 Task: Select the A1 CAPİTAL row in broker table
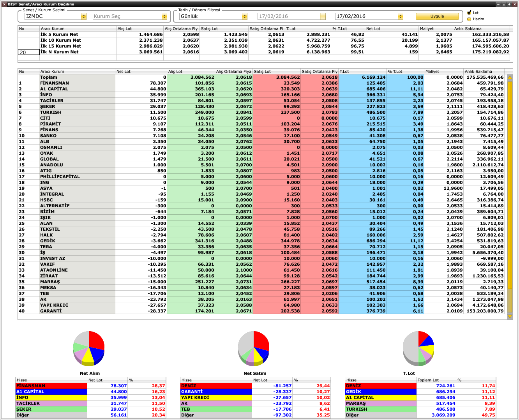click(261, 89)
